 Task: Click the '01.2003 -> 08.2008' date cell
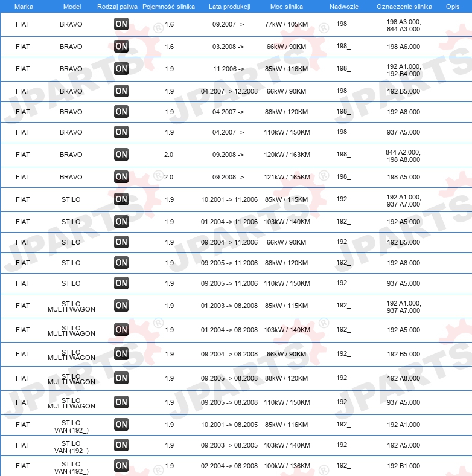229,306
